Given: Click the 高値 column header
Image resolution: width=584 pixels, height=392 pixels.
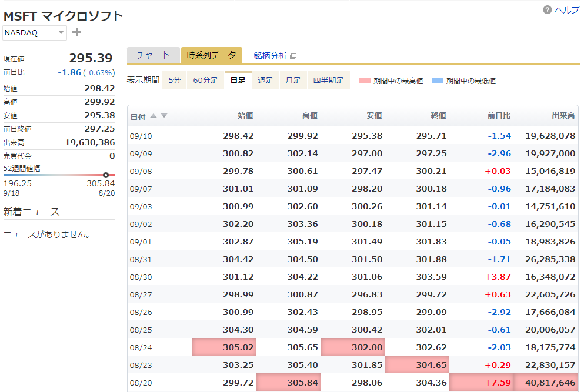Looking at the screenshot, I should coord(310,116).
